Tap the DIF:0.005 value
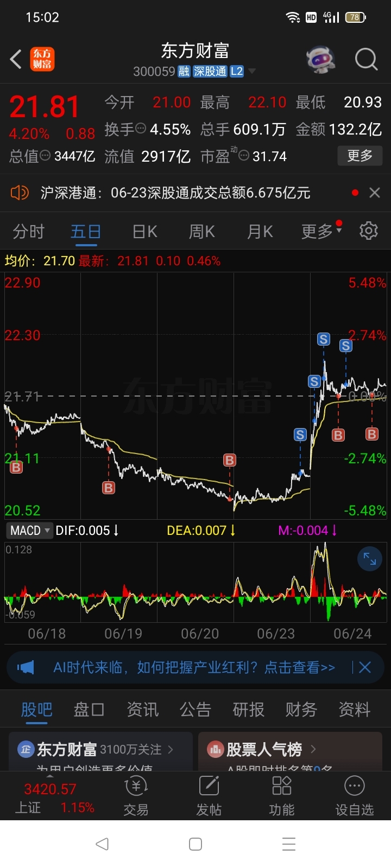391x868 pixels. pyautogui.click(x=87, y=531)
